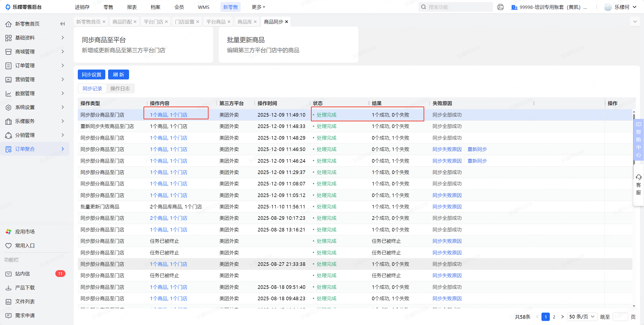Open 帮助中心 side widget
Viewport: 644px width, 325px height.
(x=638, y=140)
